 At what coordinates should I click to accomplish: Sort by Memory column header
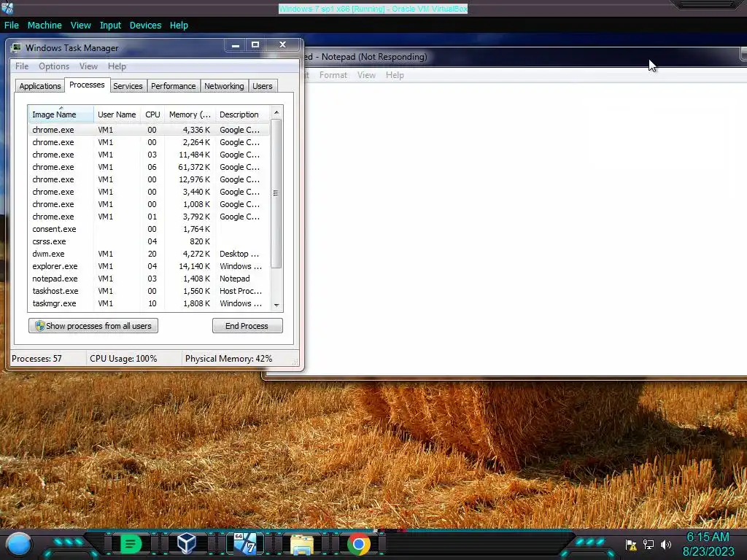pyautogui.click(x=190, y=114)
